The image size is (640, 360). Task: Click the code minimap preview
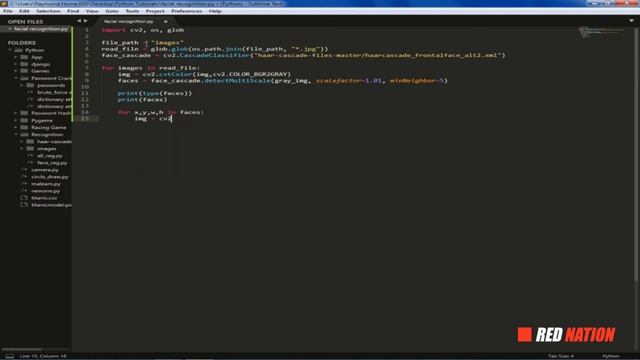[x=601, y=32]
